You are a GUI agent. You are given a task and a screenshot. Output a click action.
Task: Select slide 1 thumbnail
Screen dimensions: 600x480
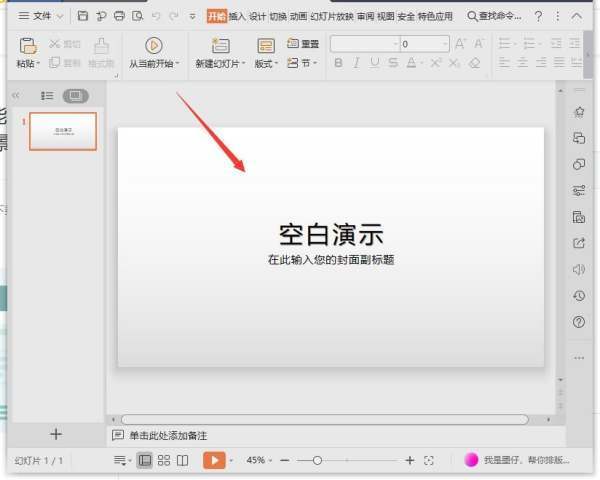(x=63, y=131)
